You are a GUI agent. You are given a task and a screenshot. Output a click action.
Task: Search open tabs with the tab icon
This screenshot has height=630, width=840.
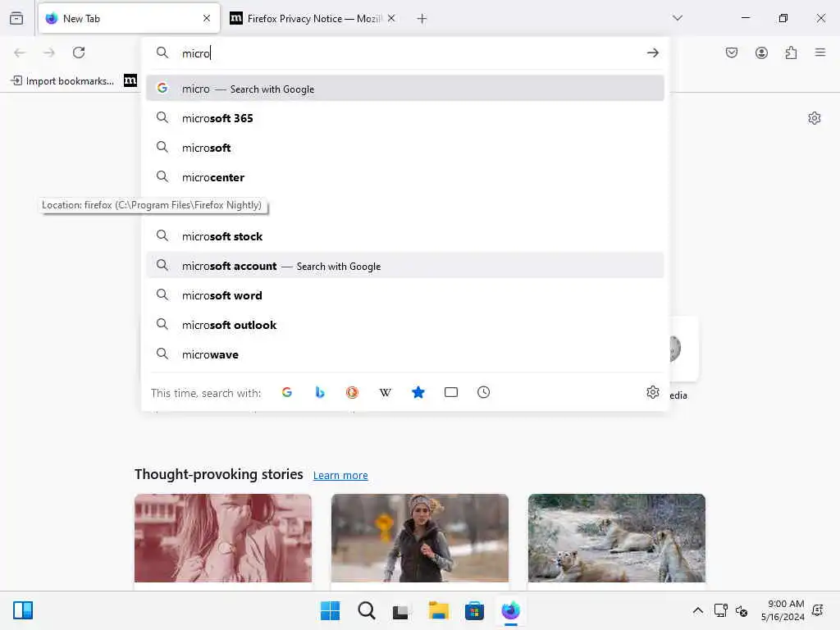point(451,393)
